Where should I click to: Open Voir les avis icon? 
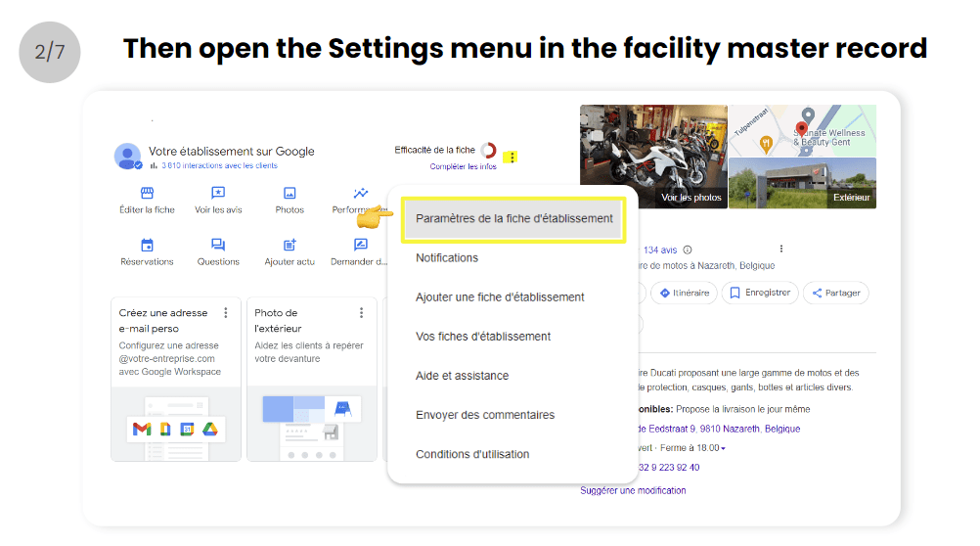218,193
